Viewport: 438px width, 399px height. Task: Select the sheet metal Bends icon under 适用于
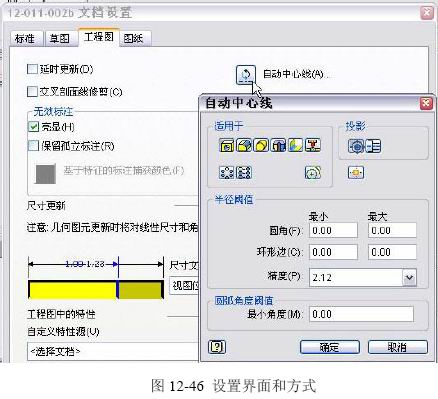295,145
